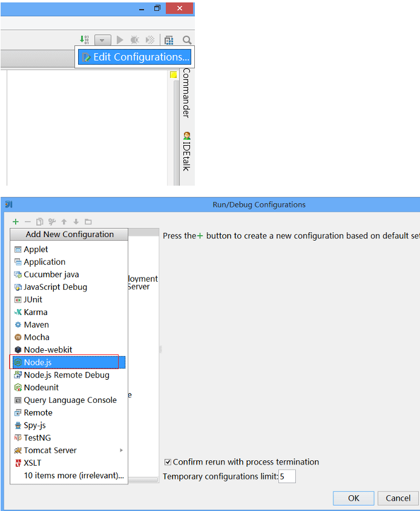Click the Search Everywhere magnifier icon

click(x=187, y=40)
